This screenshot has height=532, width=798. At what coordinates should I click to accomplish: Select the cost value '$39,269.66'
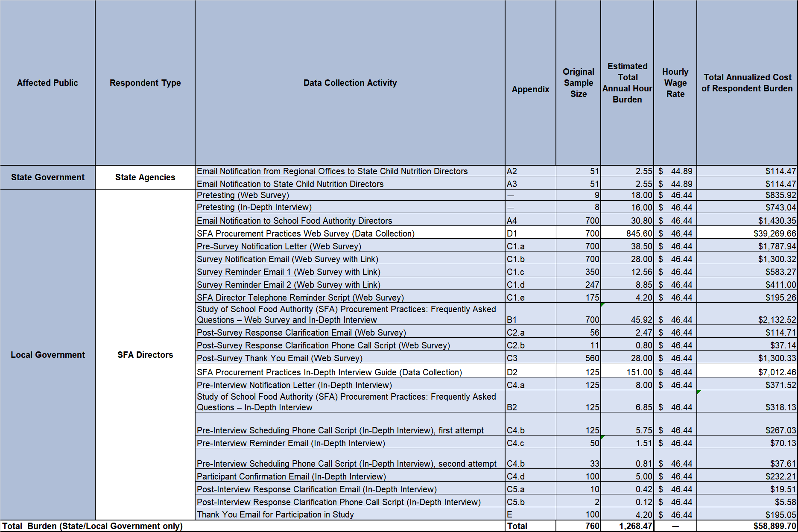pos(747,233)
